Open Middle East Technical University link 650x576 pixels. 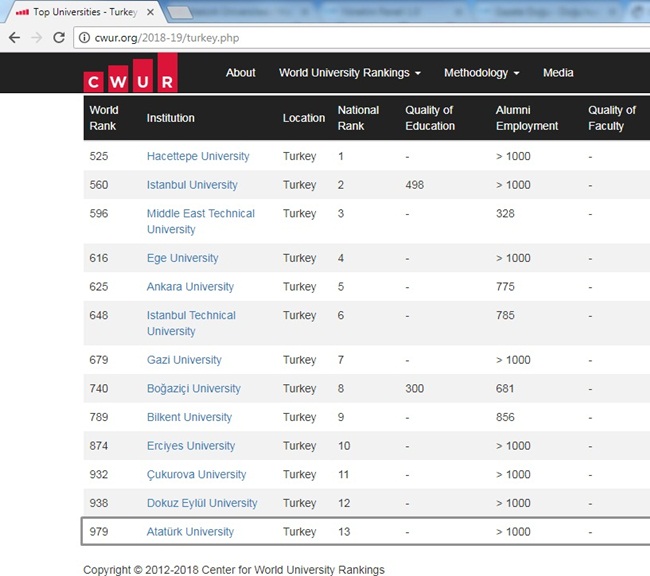point(201,221)
